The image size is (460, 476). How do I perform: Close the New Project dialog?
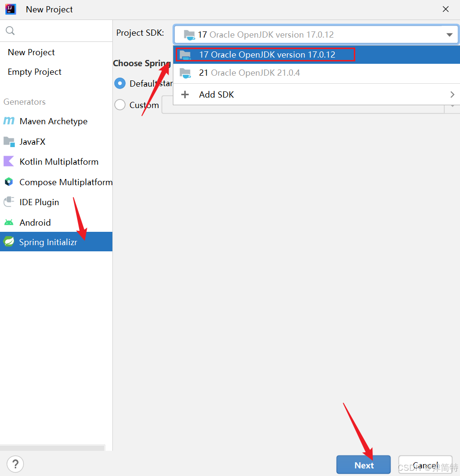tap(445, 9)
